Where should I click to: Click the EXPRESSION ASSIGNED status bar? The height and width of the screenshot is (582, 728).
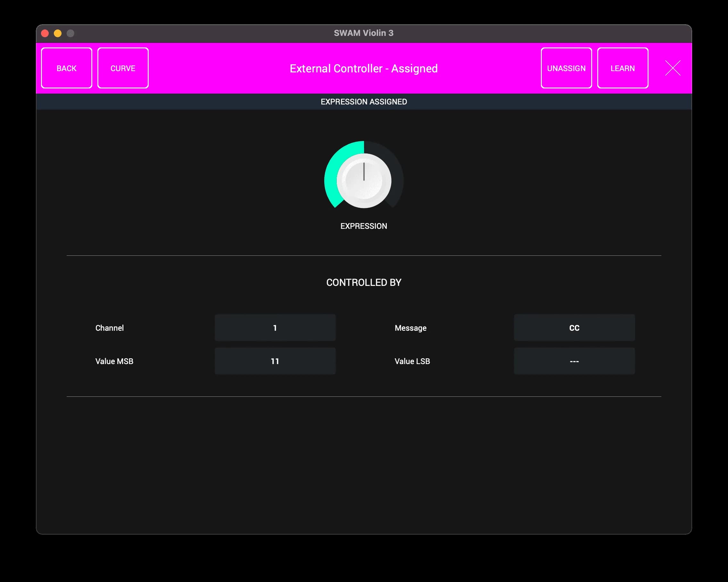(364, 102)
